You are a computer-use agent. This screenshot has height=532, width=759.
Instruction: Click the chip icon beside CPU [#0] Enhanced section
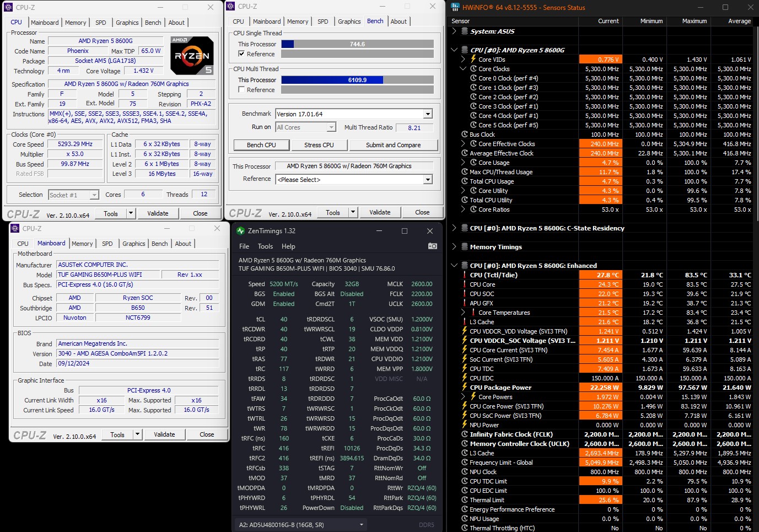465,266
